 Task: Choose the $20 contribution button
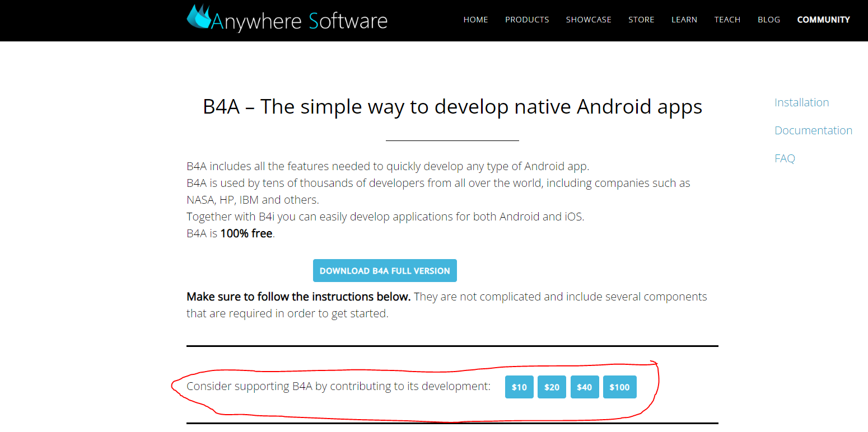[552, 387]
